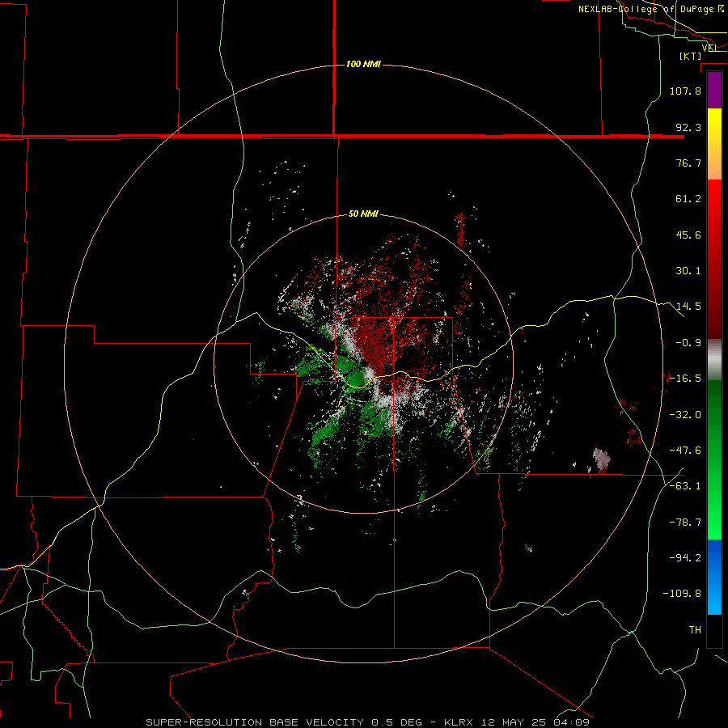Click the TH label beside color bar
Viewport: 728px width, 728px height.
click(695, 630)
